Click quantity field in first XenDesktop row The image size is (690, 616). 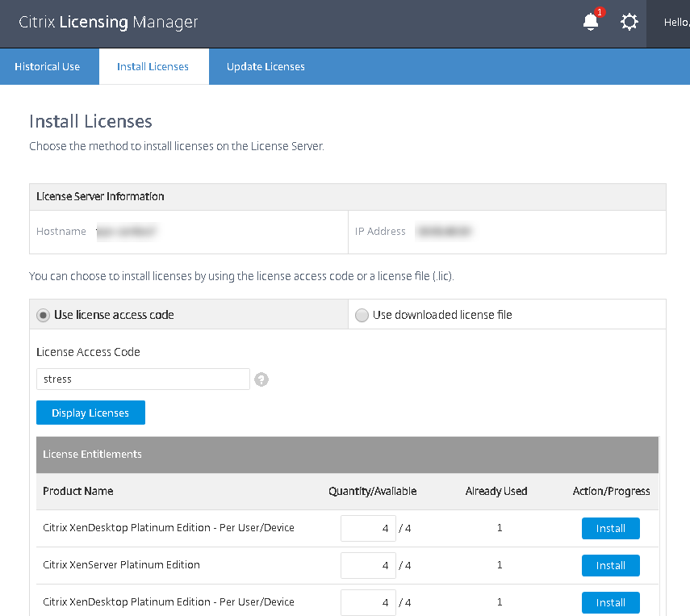click(368, 528)
